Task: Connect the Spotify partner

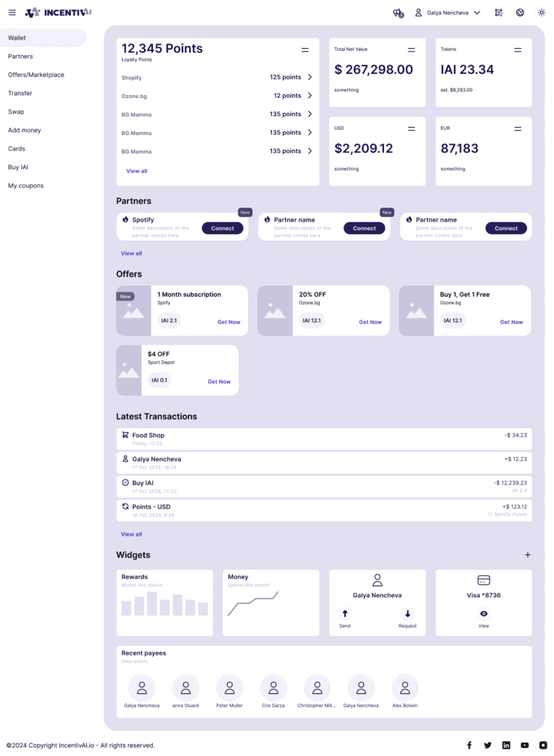Action: 222,228
